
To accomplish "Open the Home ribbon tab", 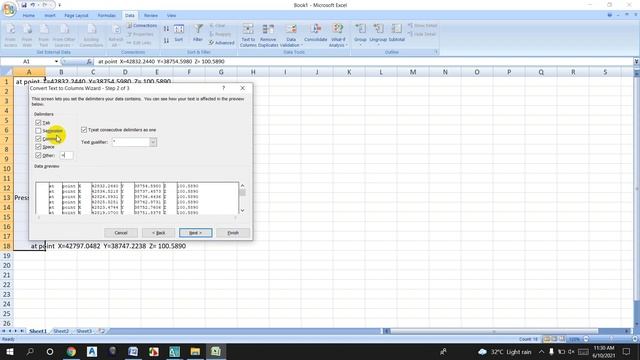I will click(x=29, y=16).
